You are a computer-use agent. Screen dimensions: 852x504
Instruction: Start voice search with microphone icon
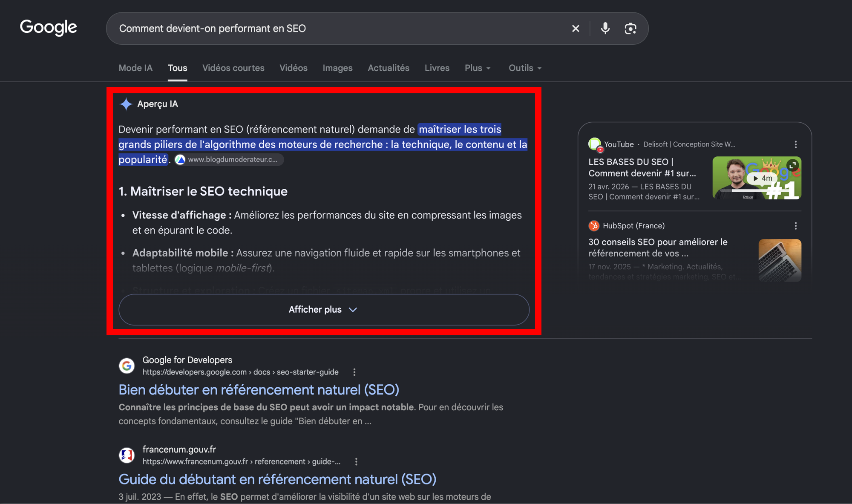[605, 29]
